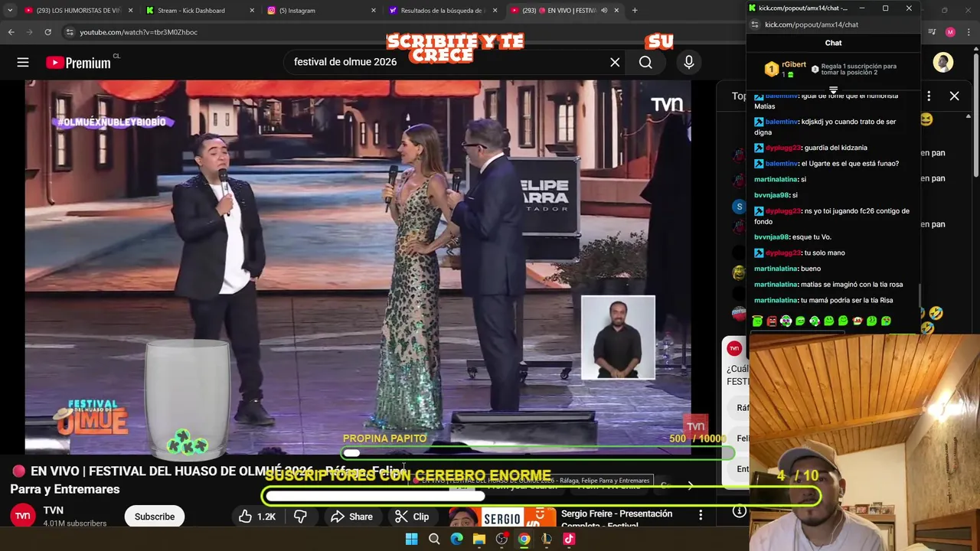The height and width of the screenshot is (551, 980).
Task: Open the TVN channel name link
Action: coord(53,510)
